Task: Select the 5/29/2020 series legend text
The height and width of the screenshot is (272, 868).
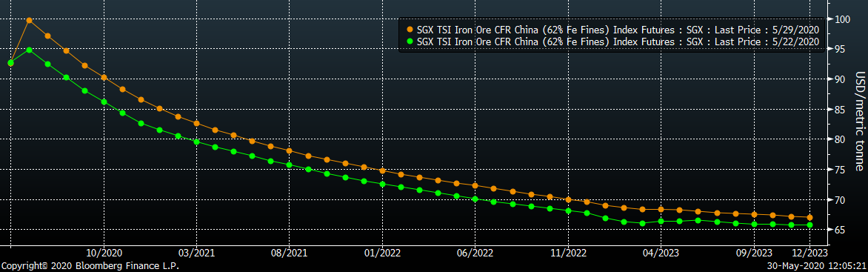Action: click(x=618, y=29)
